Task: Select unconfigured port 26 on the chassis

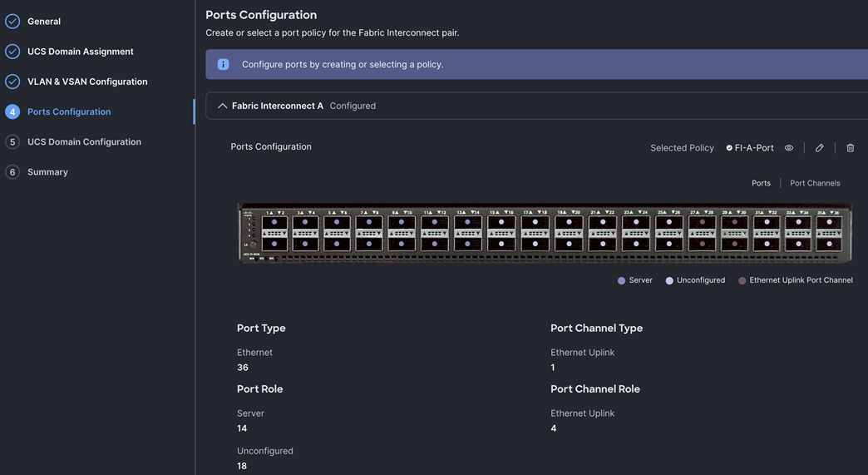Action: [x=668, y=244]
